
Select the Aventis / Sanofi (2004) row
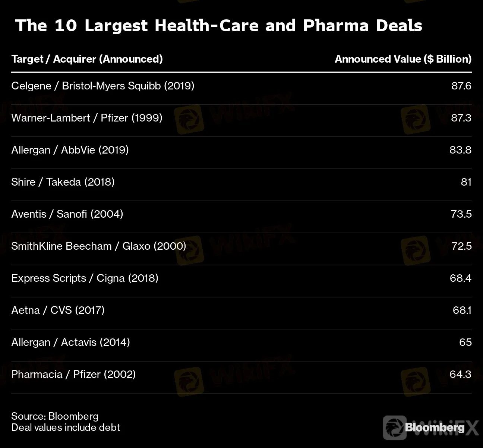tap(67, 214)
